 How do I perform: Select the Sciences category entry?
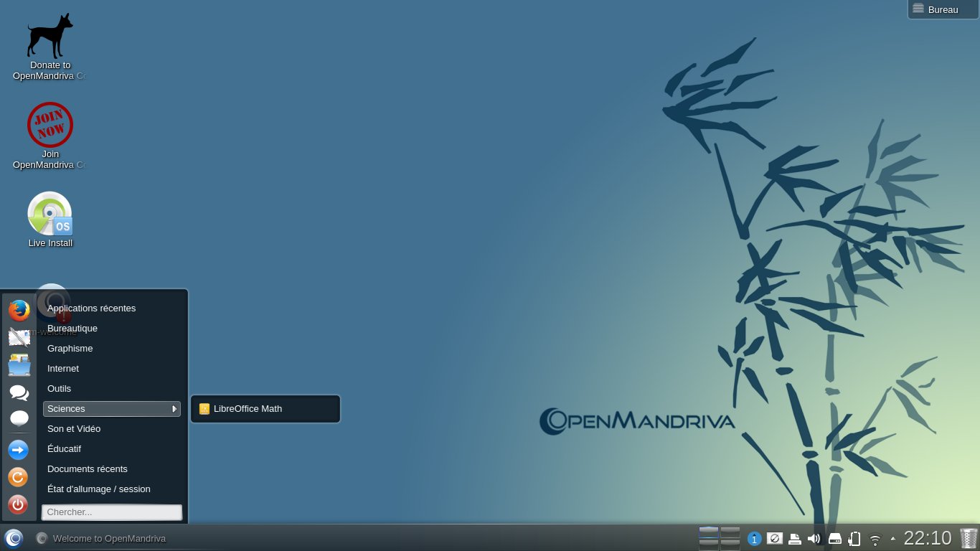tap(111, 408)
